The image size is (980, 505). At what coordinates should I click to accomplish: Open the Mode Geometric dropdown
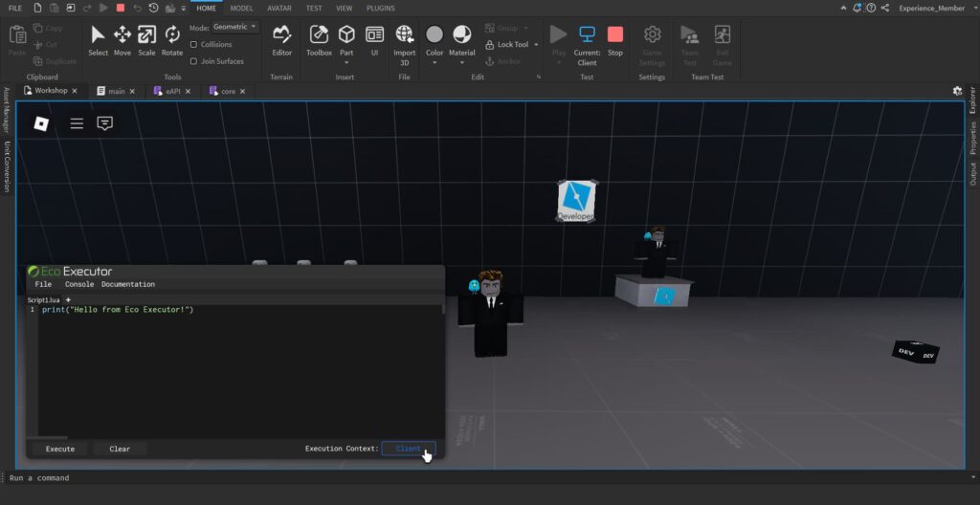pos(235,27)
